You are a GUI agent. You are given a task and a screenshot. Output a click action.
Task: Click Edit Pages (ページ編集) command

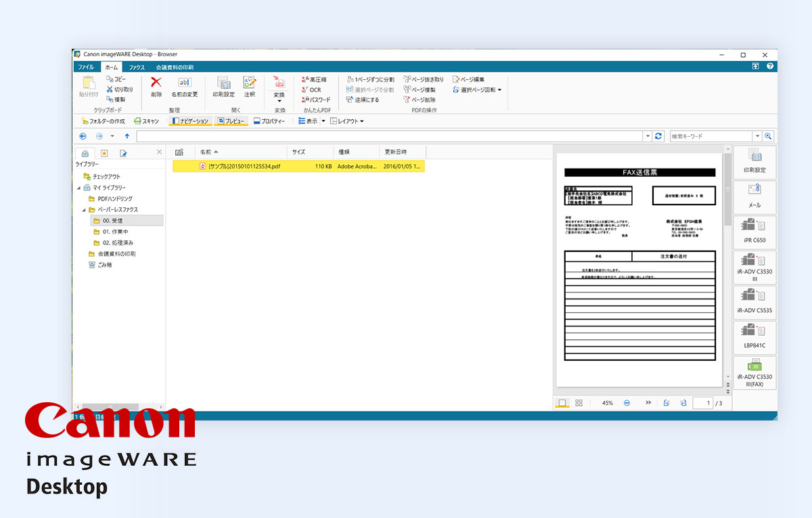coord(468,79)
